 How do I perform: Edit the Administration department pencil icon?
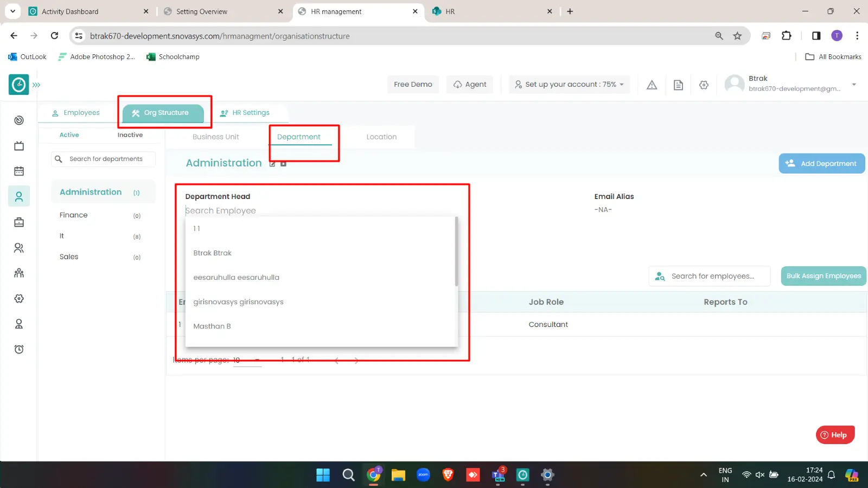pyautogui.click(x=272, y=164)
